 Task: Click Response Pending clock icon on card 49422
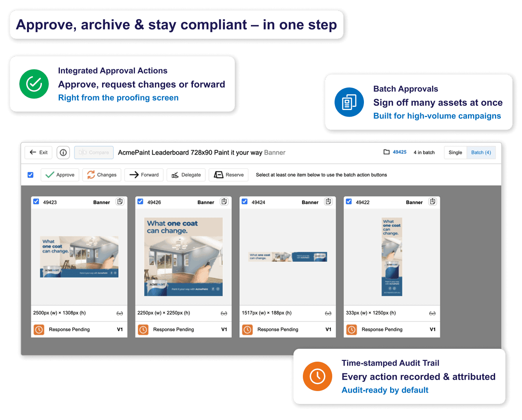[352, 330]
